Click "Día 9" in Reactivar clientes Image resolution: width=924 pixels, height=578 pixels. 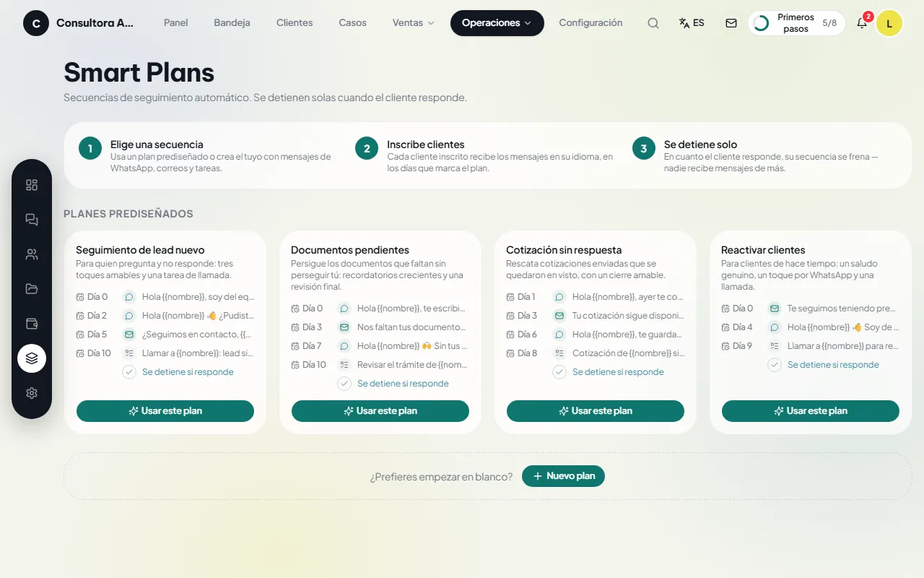click(742, 346)
